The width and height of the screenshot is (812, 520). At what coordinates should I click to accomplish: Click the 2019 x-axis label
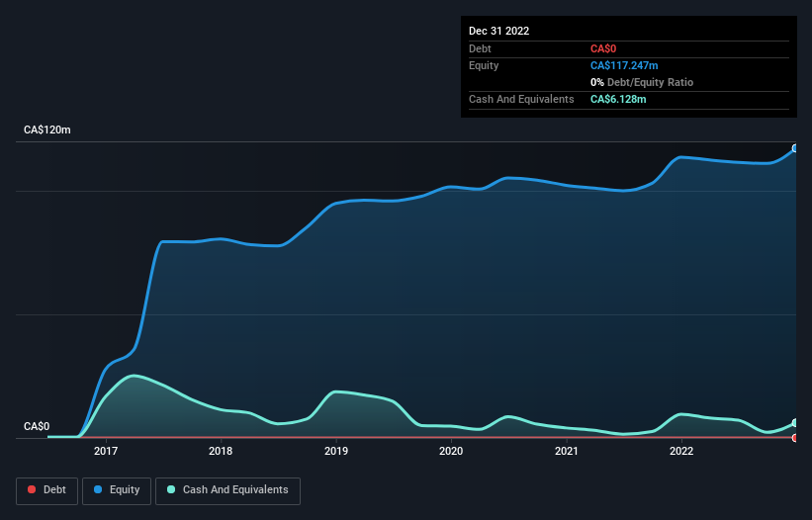[x=336, y=451]
